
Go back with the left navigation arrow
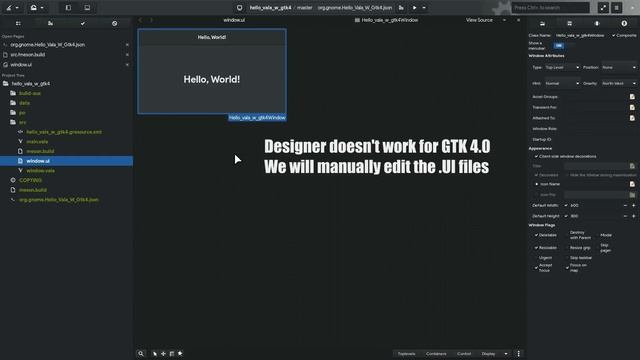140,20
